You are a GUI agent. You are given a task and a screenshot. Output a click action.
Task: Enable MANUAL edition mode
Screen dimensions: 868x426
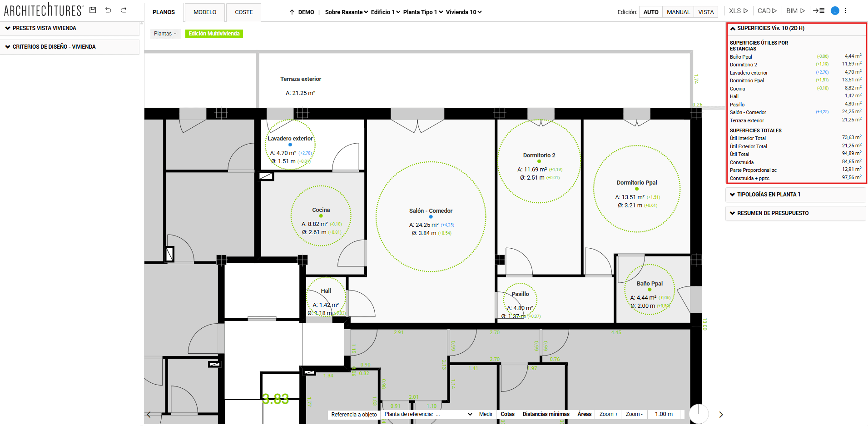tap(678, 12)
